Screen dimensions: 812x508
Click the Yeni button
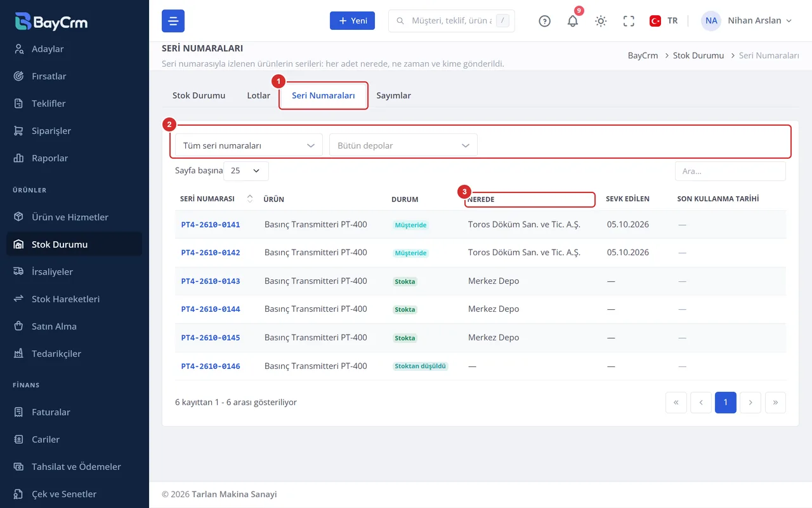pyautogui.click(x=352, y=21)
